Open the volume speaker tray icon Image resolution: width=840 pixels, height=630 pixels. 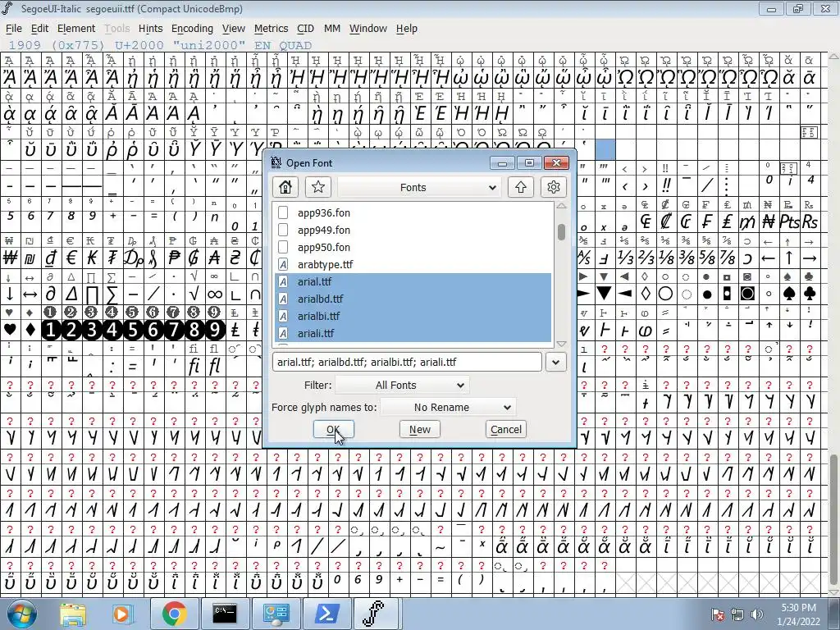(x=757, y=614)
